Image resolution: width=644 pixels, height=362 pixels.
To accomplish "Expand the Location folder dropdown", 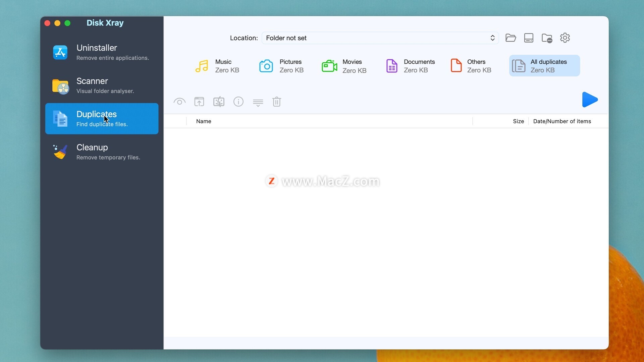I will [380, 38].
